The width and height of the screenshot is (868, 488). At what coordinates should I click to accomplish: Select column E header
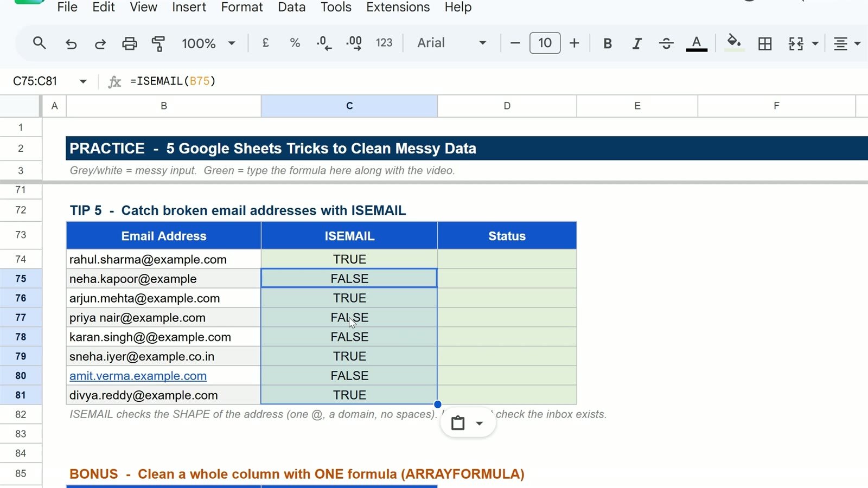[637, 106]
